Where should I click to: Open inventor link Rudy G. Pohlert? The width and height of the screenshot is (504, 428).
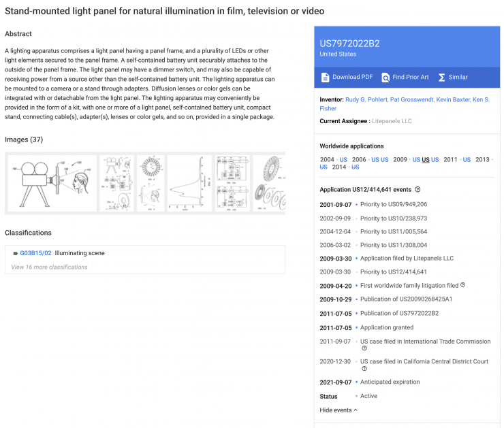click(x=366, y=99)
